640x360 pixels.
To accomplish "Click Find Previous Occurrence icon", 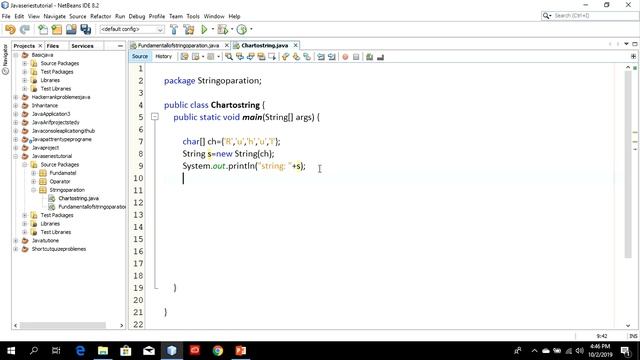I will [240, 57].
